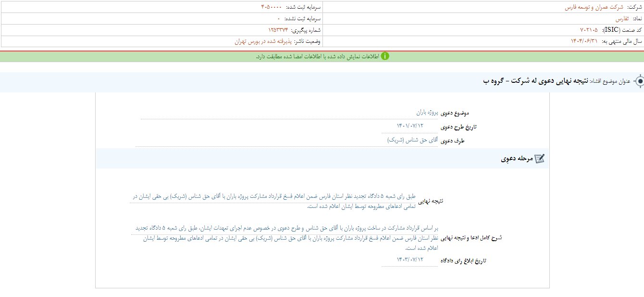The image size is (644, 297).
Task: Click publisher status پذیرفته شده در بورس تهران
Action: (260, 41)
